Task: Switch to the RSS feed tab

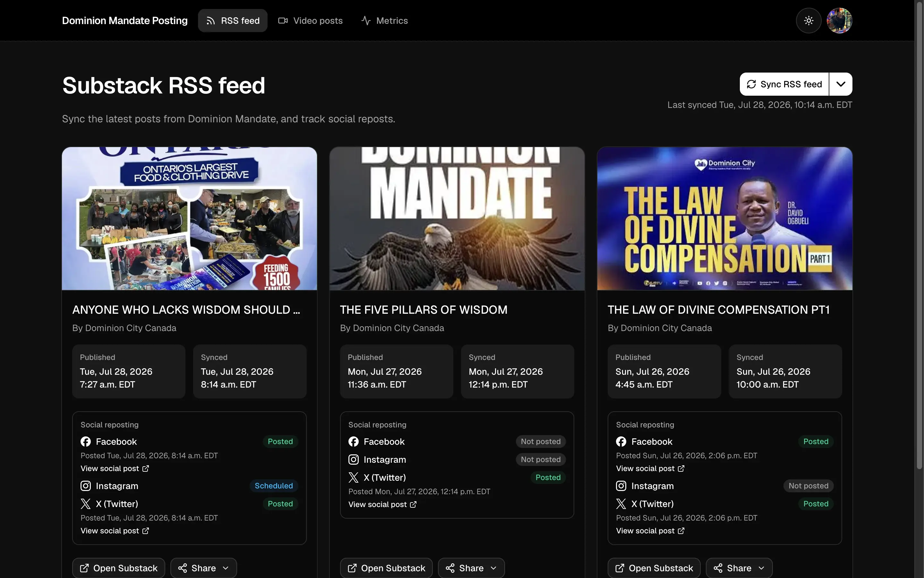Action: click(233, 21)
